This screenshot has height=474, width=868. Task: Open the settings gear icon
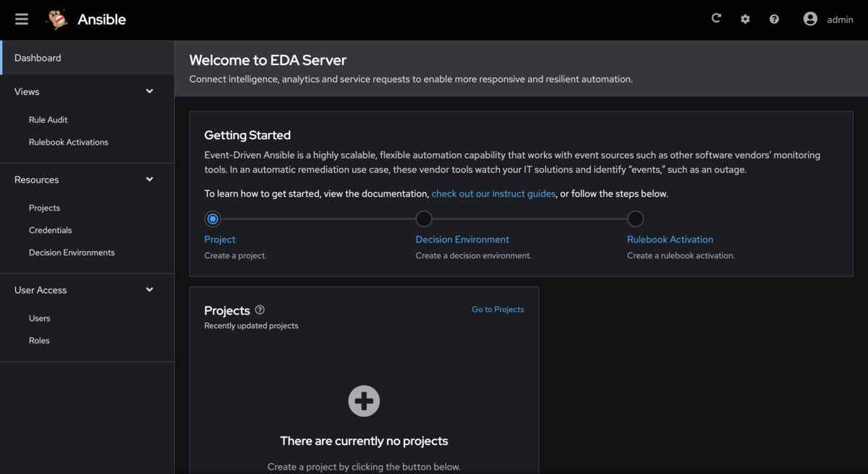pyautogui.click(x=745, y=18)
